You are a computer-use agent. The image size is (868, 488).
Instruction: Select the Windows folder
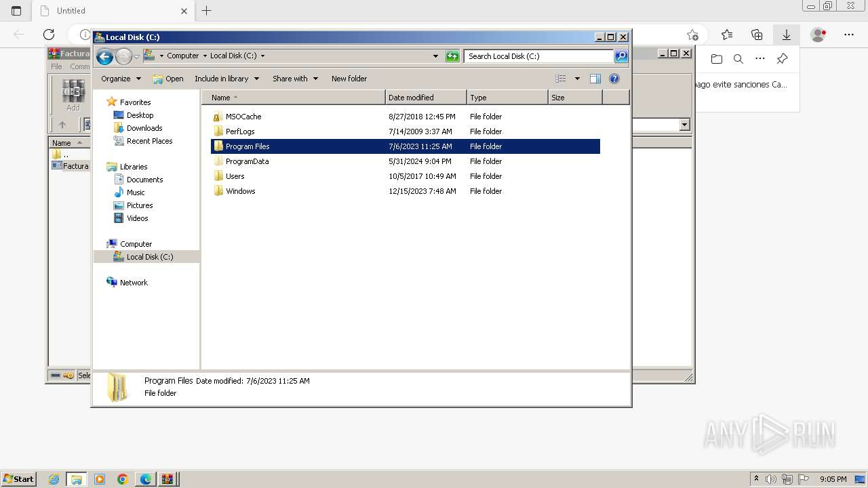(x=406, y=191)
